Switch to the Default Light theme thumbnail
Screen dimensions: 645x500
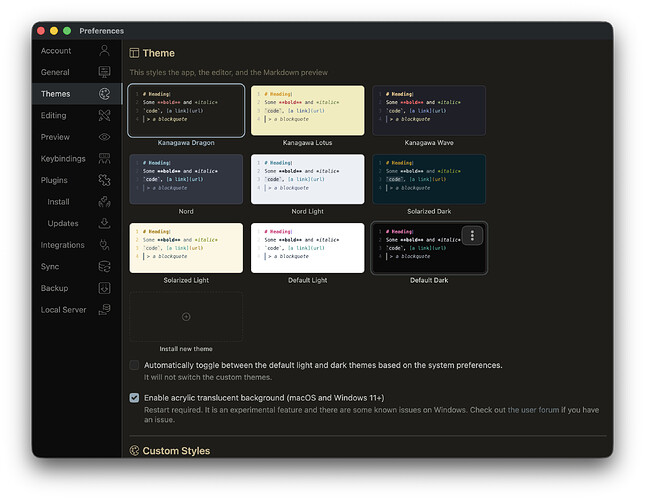307,248
